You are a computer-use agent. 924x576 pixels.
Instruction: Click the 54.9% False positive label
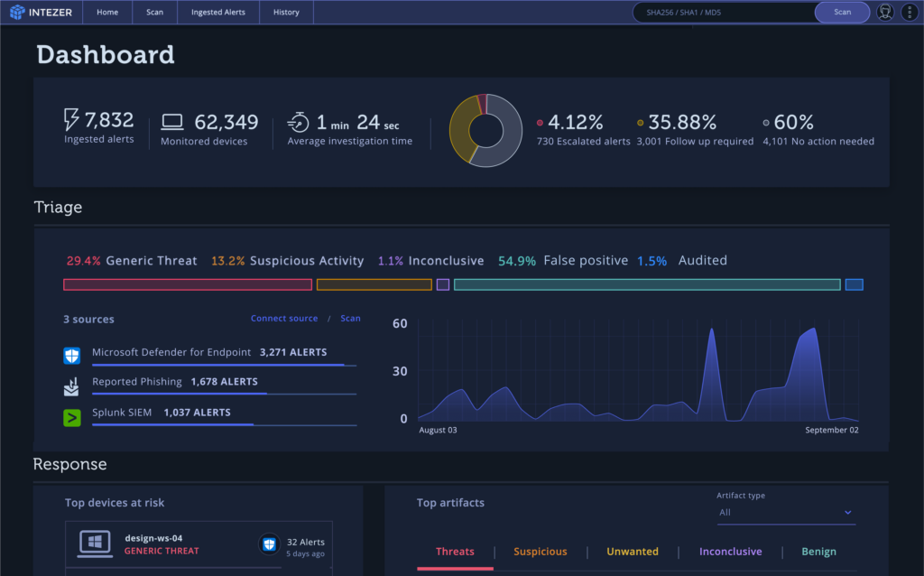(563, 261)
